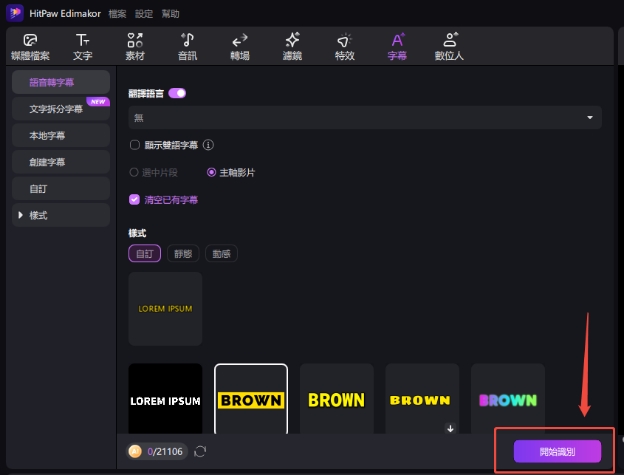Screen dimensions: 624x475
Task: Open the 幫助 help menu
Action: [x=170, y=14]
